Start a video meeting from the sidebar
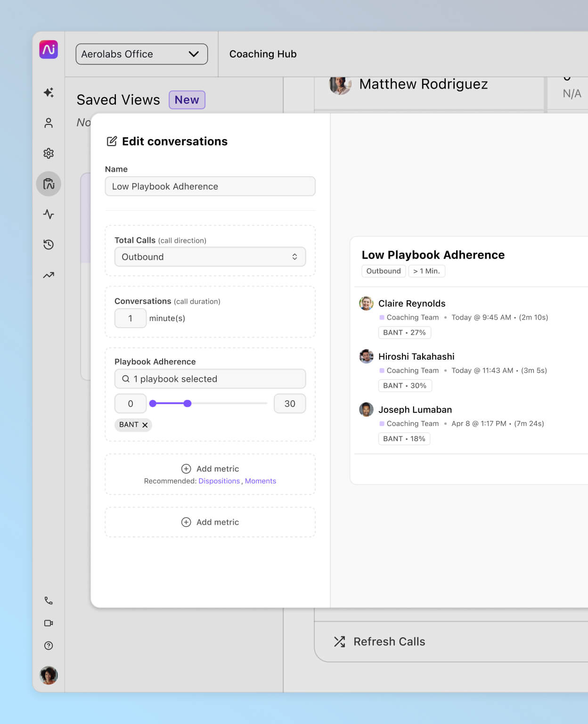The height and width of the screenshot is (724, 588). 48,623
